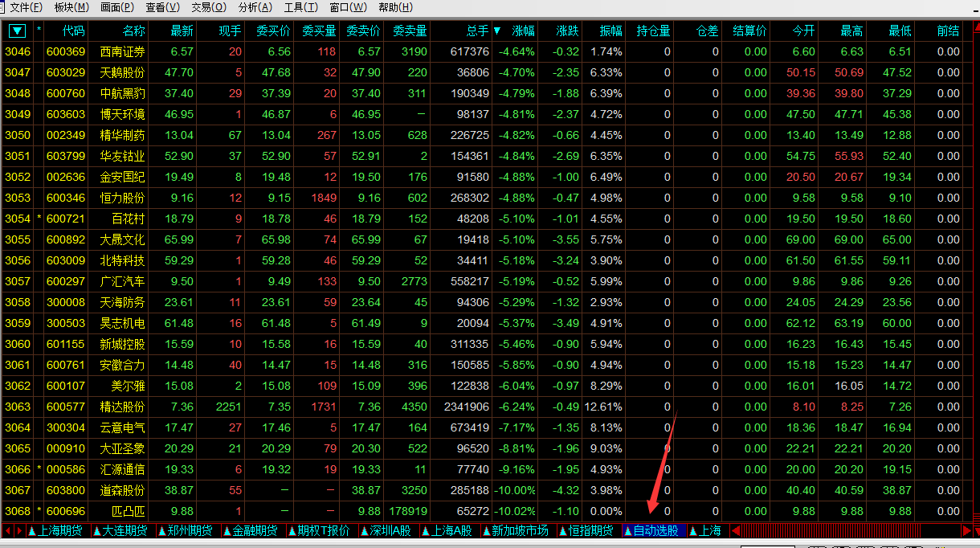
Task: Switch to the 深圳A股 tab
Action: pos(387,530)
